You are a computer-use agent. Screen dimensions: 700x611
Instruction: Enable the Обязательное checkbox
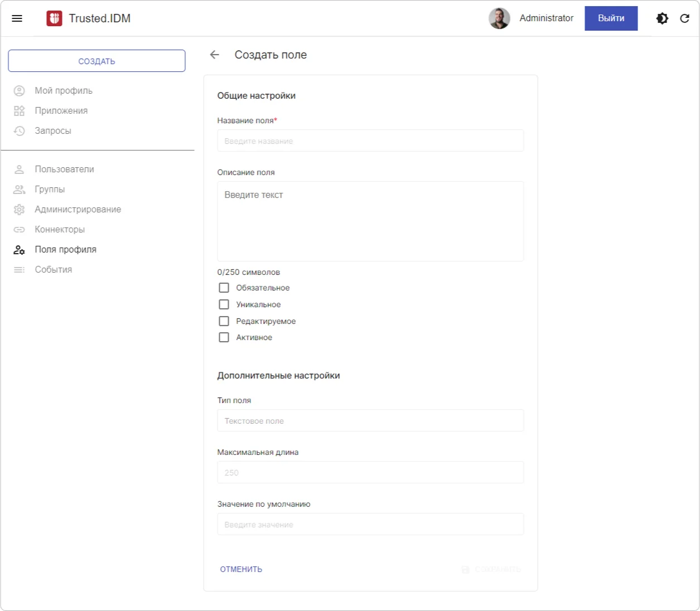pos(224,288)
